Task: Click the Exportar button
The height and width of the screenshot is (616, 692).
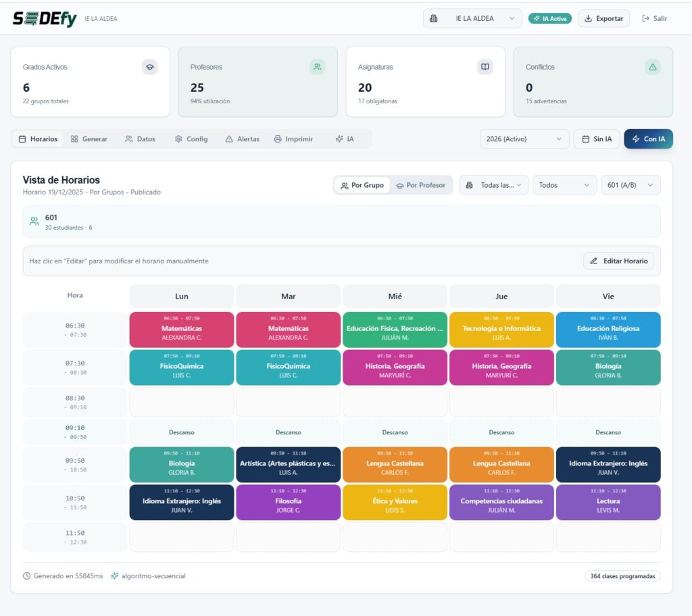Action: (603, 18)
